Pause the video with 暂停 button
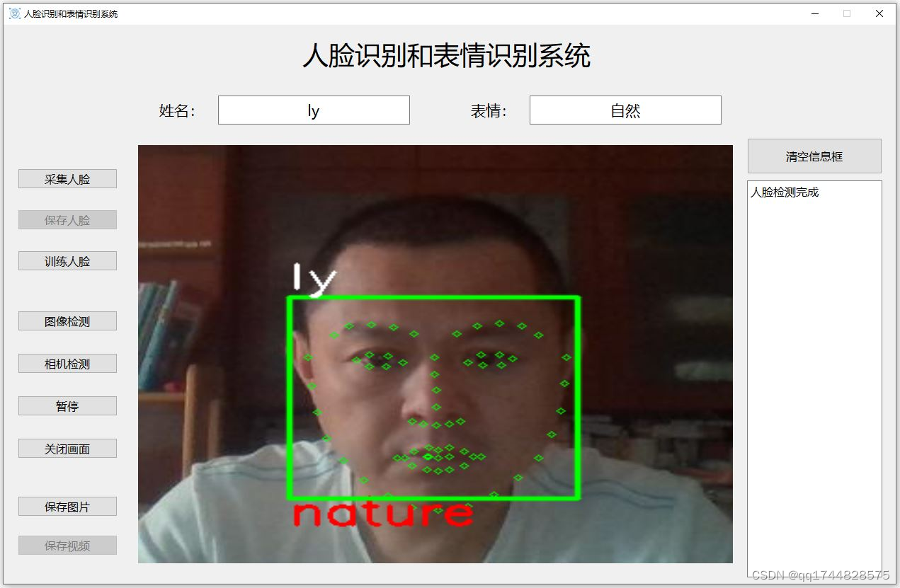900x588 pixels. (x=67, y=405)
